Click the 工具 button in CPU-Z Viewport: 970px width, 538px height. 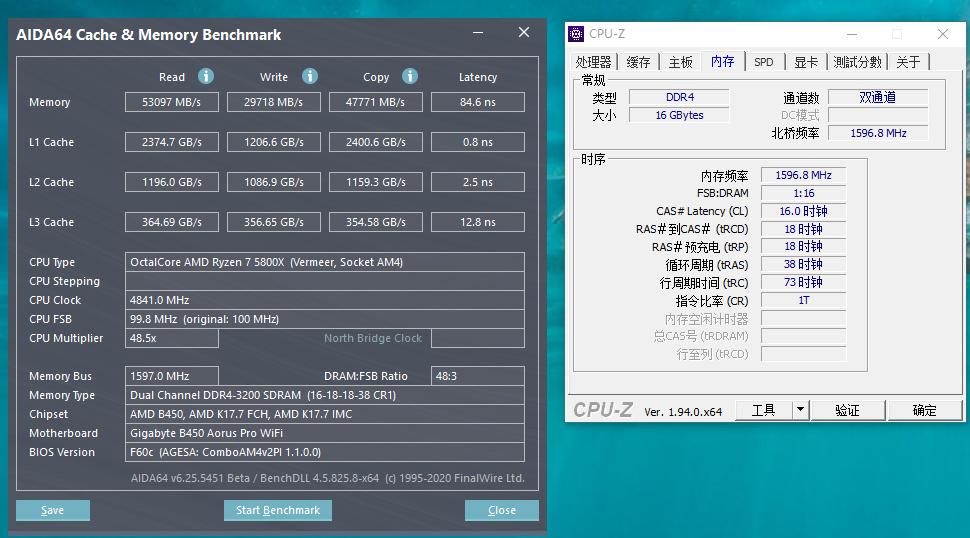(x=763, y=409)
